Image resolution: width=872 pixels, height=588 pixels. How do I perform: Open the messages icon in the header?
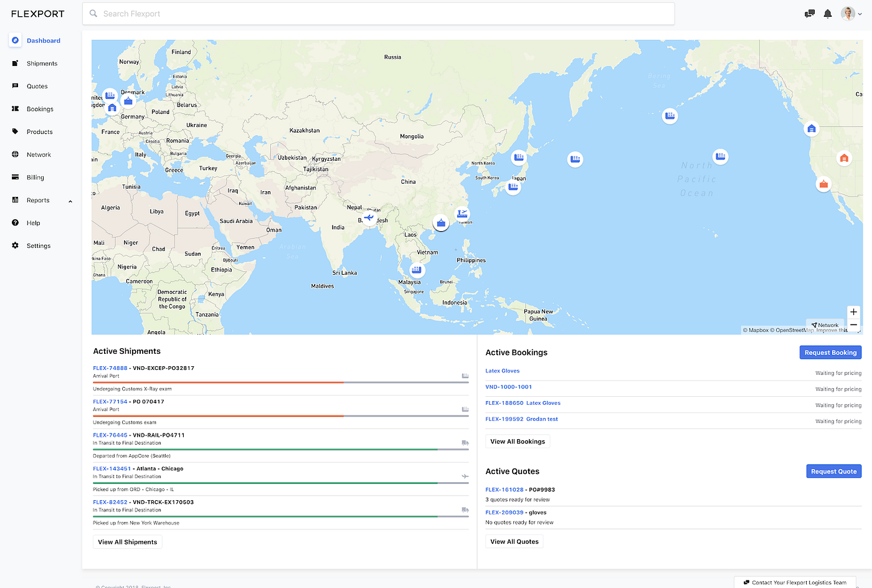809,13
